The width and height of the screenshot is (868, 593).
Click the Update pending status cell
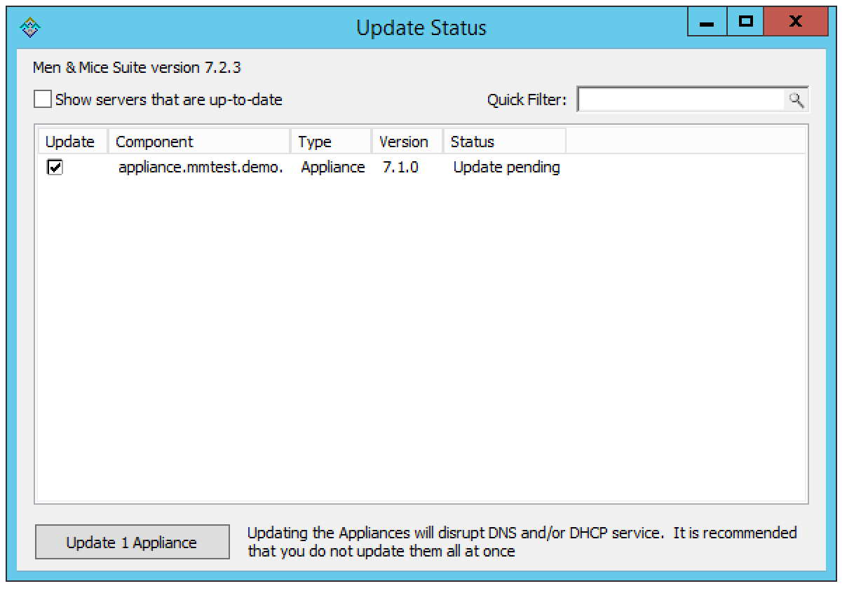click(506, 168)
